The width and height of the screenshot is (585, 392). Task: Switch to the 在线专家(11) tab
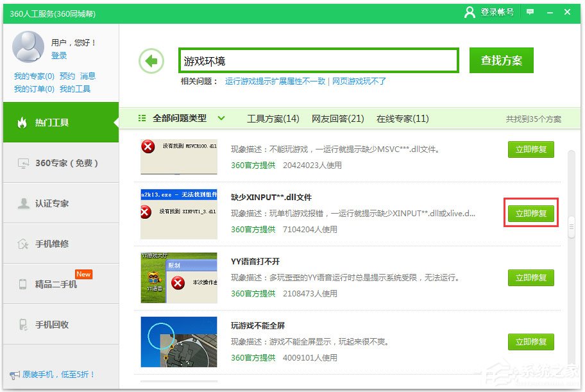[x=403, y=119]
